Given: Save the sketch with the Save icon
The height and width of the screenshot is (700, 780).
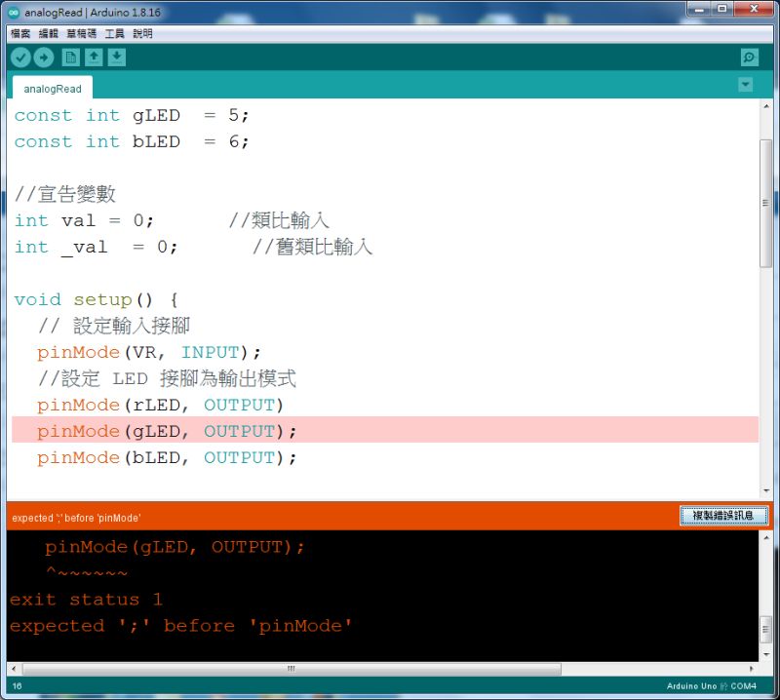Looking at the screenshot, I should point(117,57).
